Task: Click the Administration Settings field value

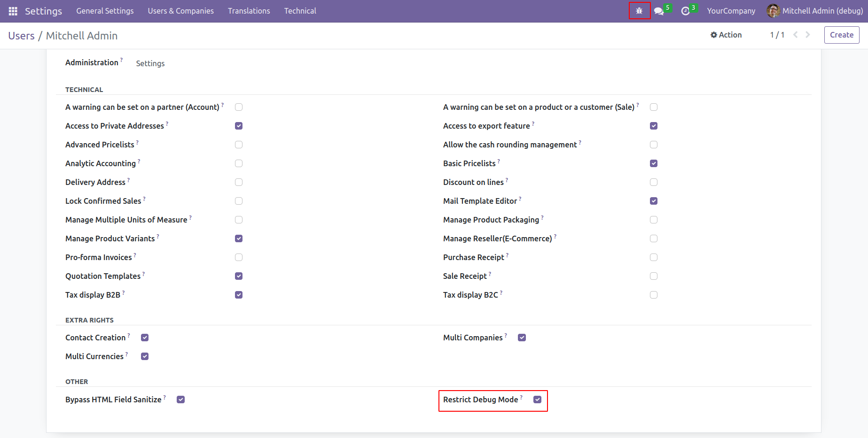Action: coord(150,63)
